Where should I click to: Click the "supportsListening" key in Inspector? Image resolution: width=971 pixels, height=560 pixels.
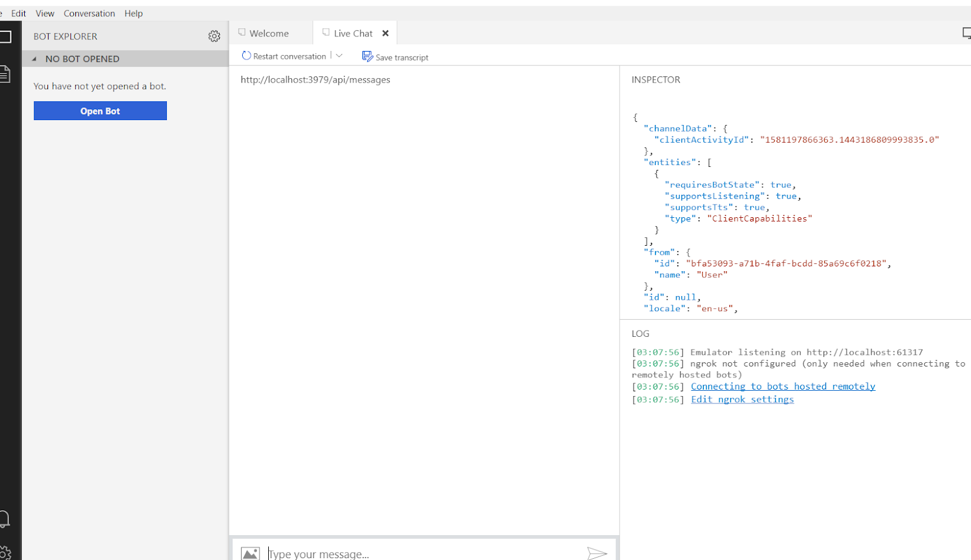coord(715,196)
